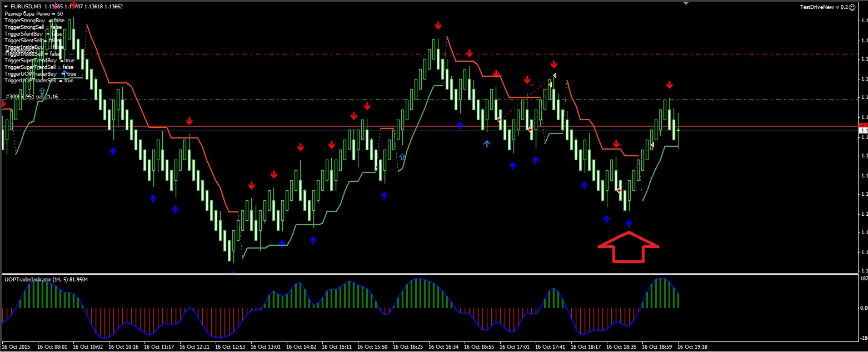Viewport: 868px width, 352px height.
Task: Click the 0.00 level on indicator scale
Action: tap(863, 308)
